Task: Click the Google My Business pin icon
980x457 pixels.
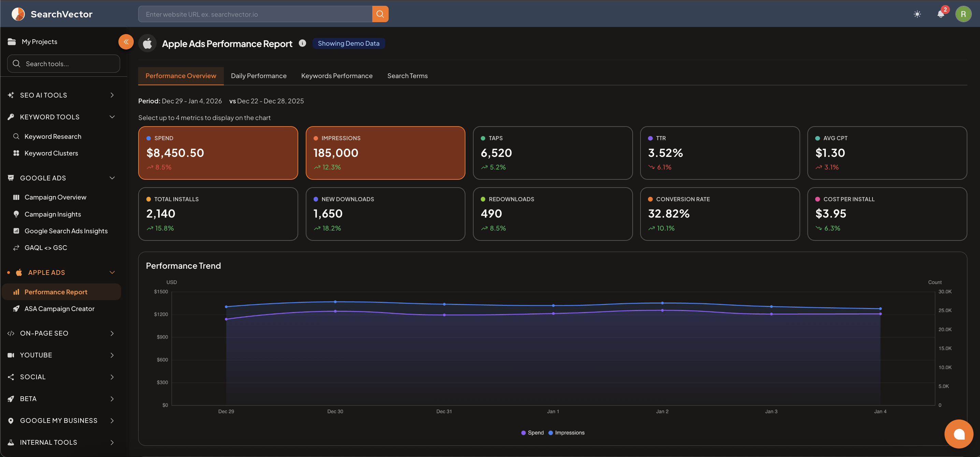Action: pyautogui.click(x=11, y=421)
